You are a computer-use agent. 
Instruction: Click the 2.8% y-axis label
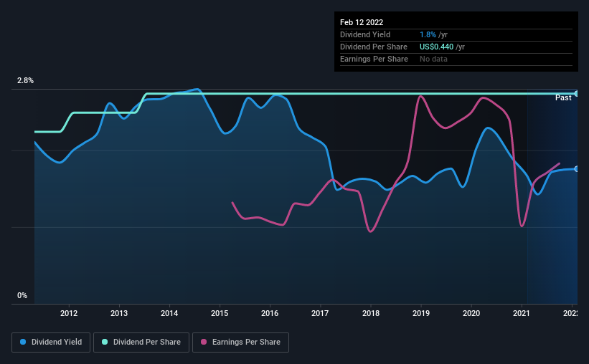pyautogui.click(x=25, y=81)
